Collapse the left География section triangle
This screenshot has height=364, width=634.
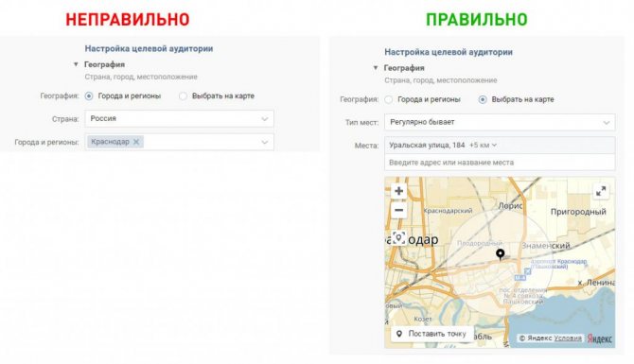[x=76, y=64]
